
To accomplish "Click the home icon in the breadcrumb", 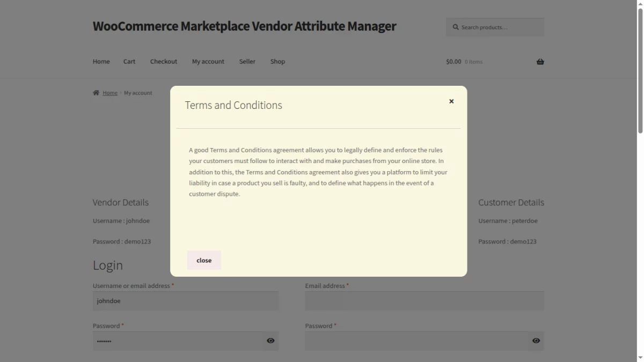I will (x=96, y=92).
